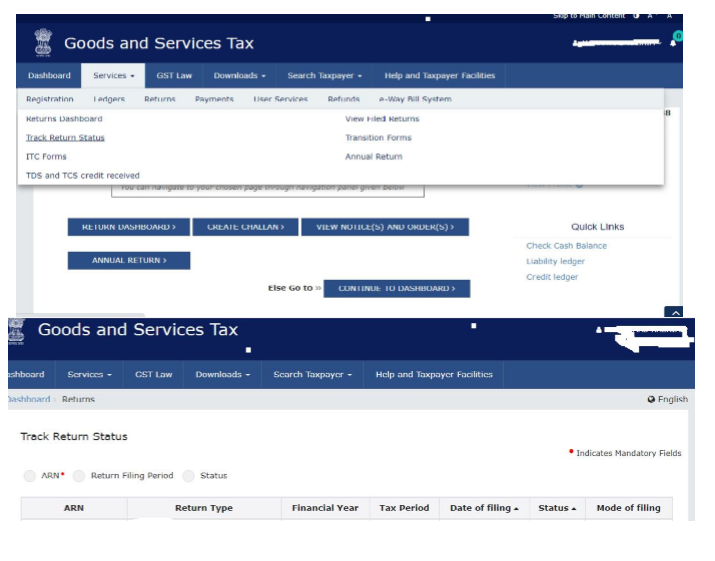Select Returns in Services submenu
Screen dimensions: 715x561
(160, 99)
